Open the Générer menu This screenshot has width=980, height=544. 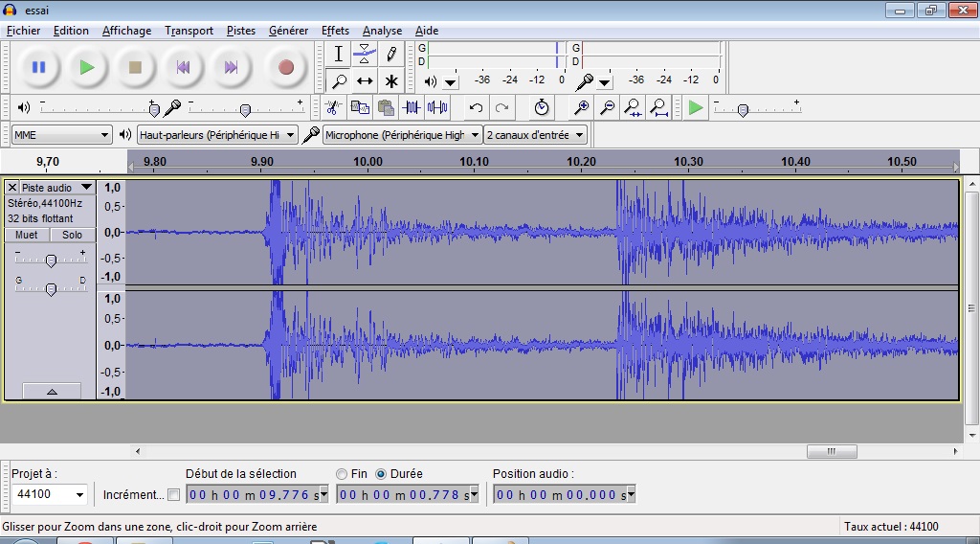click(x=288, y=31)
